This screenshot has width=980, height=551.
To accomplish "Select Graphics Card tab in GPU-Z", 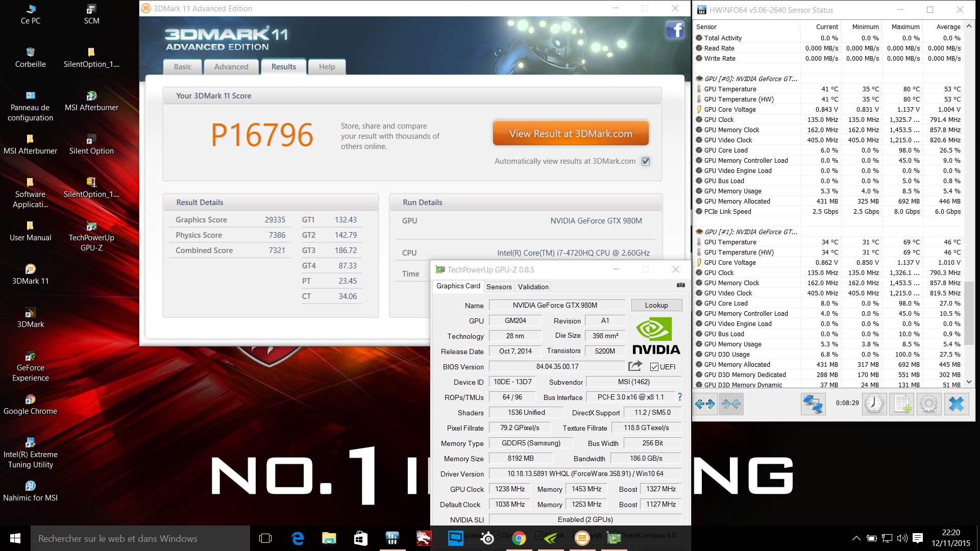I will coord(458,286).
